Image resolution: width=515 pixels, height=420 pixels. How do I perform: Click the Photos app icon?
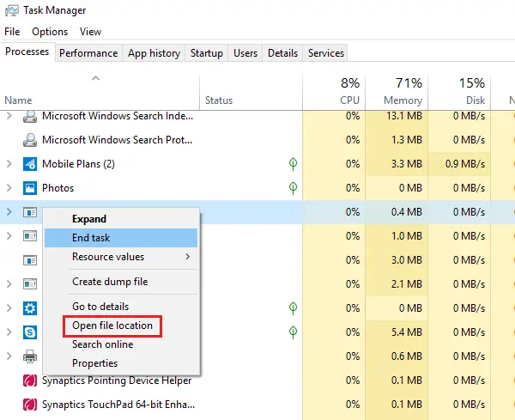point(30,188)
